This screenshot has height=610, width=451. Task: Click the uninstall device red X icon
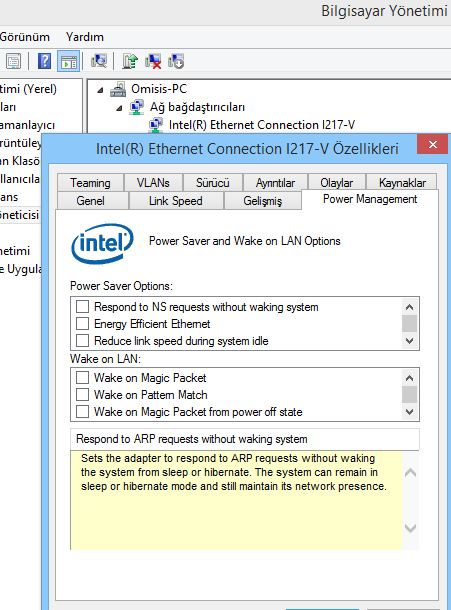[153, 61]
